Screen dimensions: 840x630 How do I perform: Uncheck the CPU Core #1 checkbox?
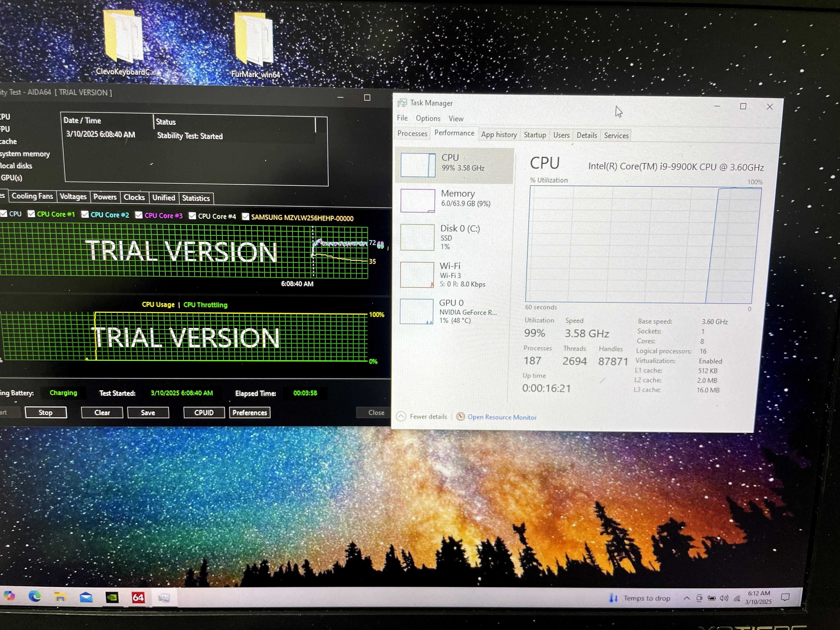[31, 214]
